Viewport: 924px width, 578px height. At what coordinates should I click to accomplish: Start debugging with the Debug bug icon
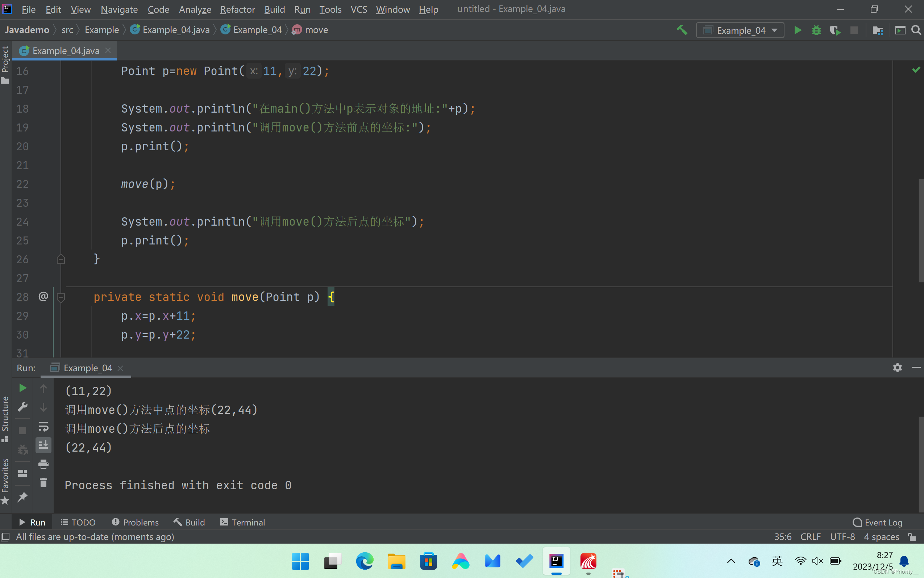tap(816, 30)
